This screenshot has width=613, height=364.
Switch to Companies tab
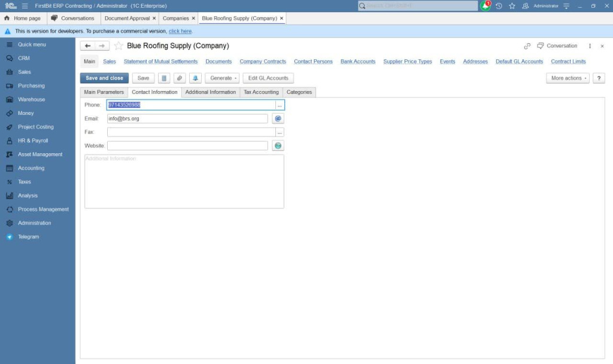pos(175,19)
